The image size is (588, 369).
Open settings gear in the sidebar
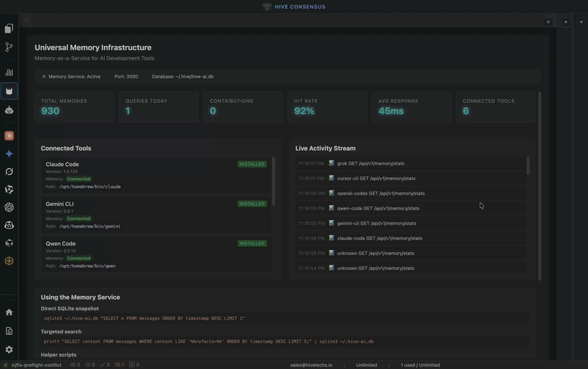pyautogui.click(x=9, y=349)
